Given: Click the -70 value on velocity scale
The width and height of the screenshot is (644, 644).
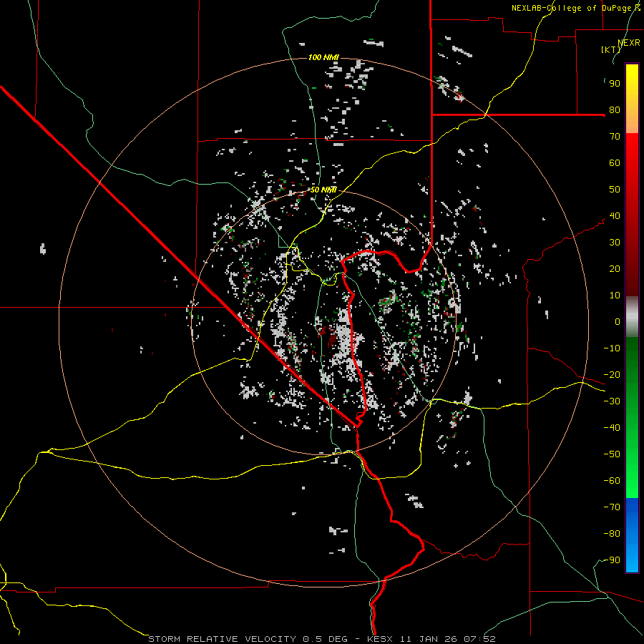Looking at the screenshot, I should click(x=612, y=507).
